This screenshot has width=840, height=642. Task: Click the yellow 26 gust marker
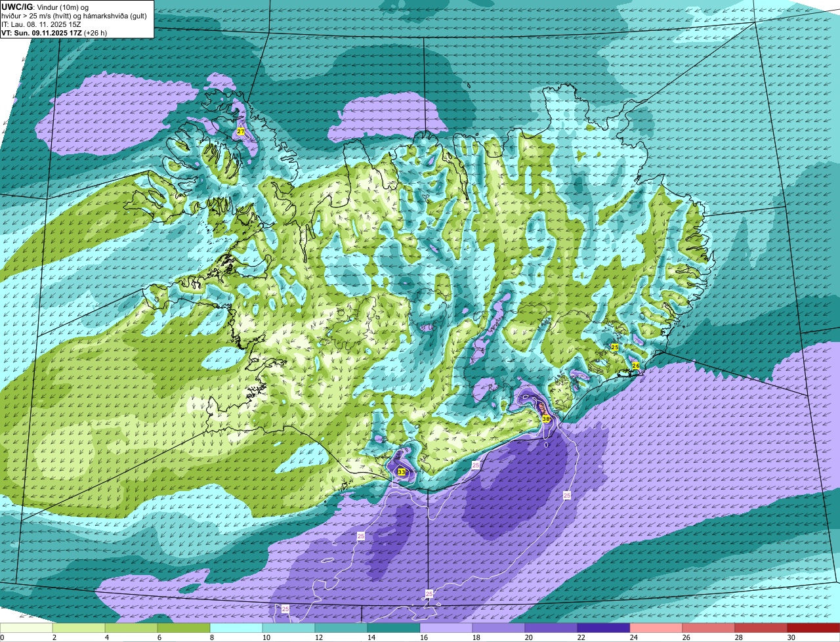[635, 366]
